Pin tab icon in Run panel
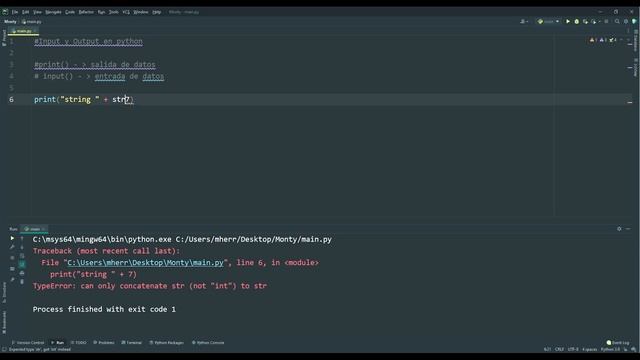Screen dimensions: 640x360 pos(12,280)
